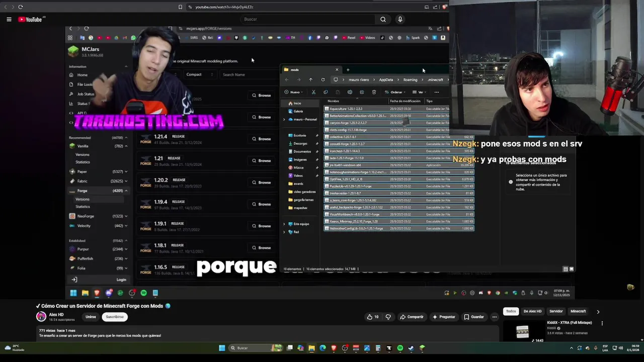Reload the browser page

coord(20,7)
